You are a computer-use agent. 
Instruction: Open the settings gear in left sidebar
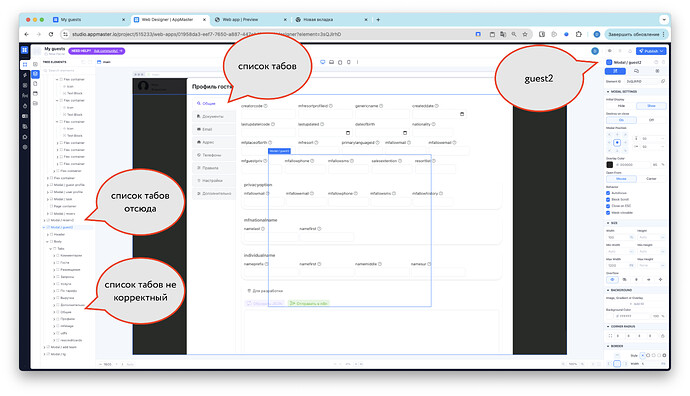pyautogui.click(x=25, y=147)
